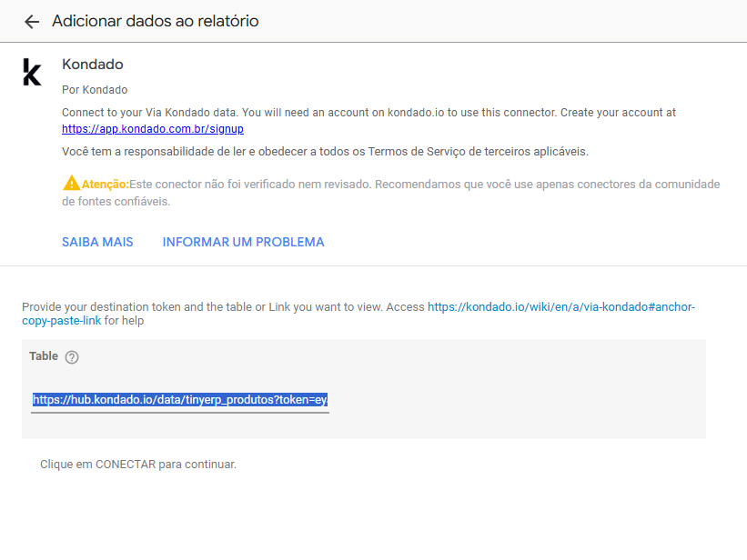Click the help tooltip icon next to Table

click(72, 356)
